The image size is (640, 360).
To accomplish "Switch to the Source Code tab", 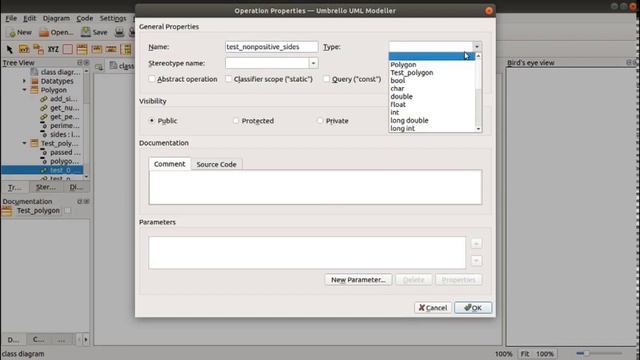I will [x=216, y=164].
